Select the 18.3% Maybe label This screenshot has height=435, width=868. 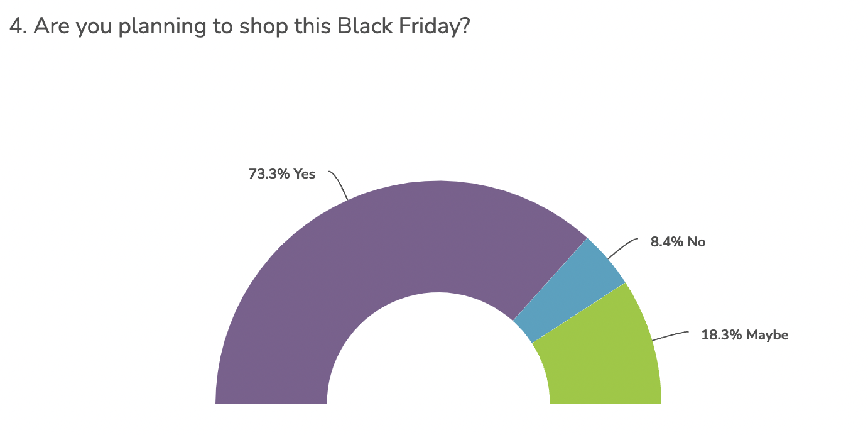744,335
